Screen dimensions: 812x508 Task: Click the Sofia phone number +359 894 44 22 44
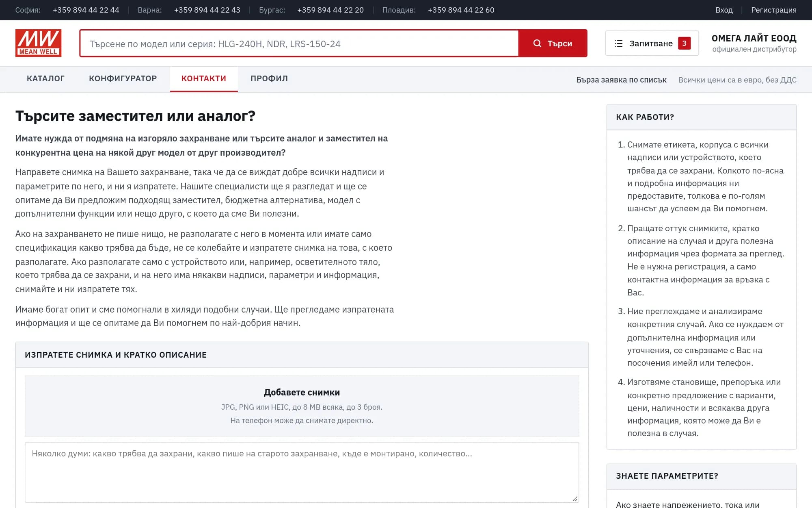pyautogui.click(x=86, y=10)
